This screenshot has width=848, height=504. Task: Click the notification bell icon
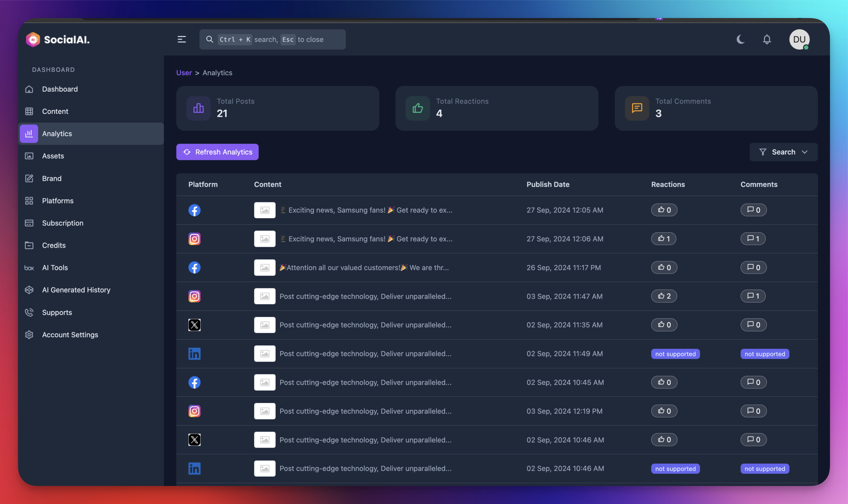(x=766, y=40)
